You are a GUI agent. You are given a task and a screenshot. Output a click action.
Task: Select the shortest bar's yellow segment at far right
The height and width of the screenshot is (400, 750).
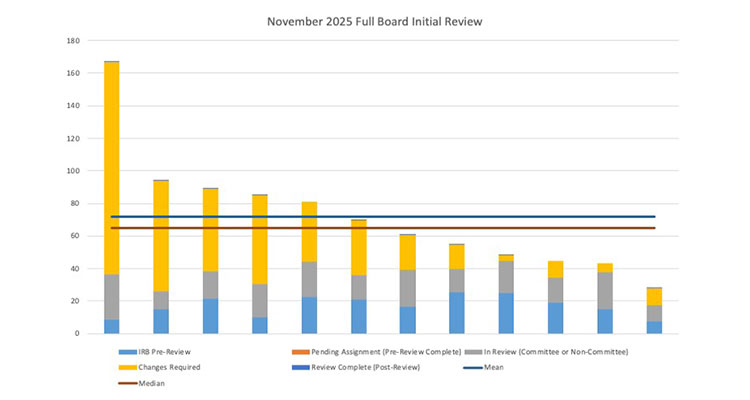coord(653,297)
